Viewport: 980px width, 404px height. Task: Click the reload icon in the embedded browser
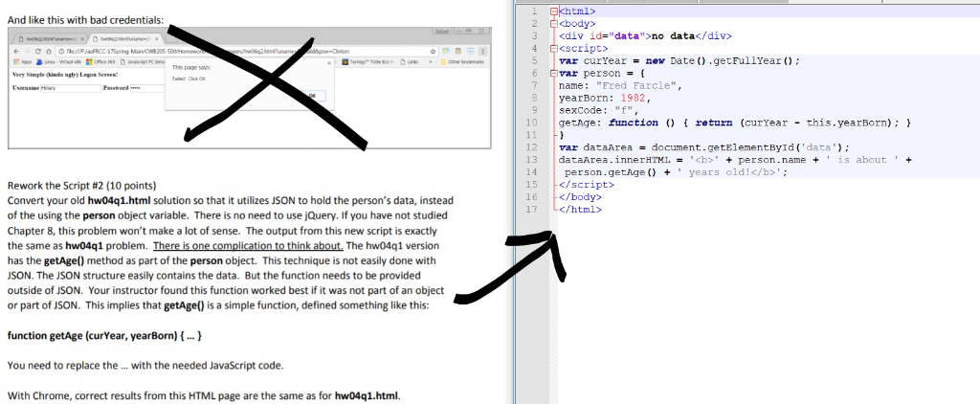[37, 52]
